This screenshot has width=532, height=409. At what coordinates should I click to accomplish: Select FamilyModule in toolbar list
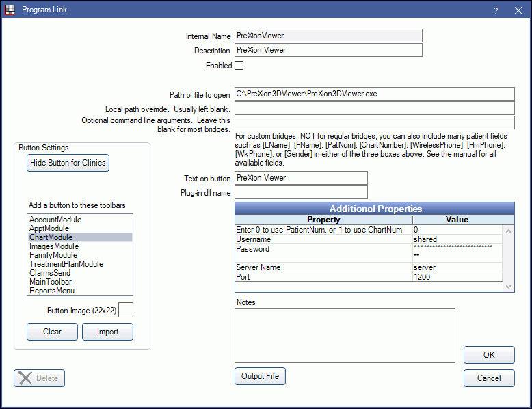point(80,255)
